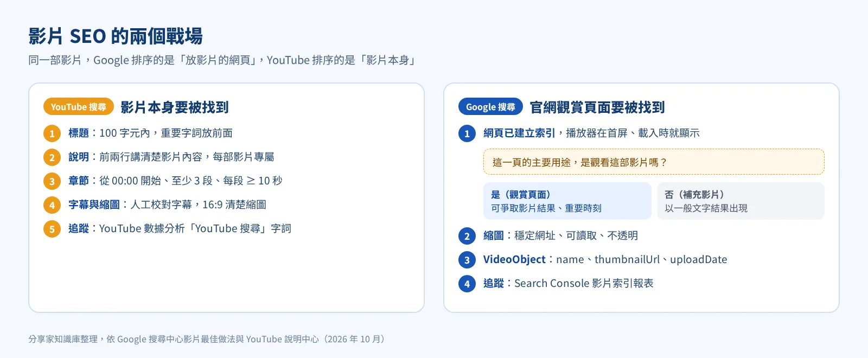Click the heading 影片 SEO 的兩個戰場
Viewport: 868px width, 358px height.
tap(116, 36)
